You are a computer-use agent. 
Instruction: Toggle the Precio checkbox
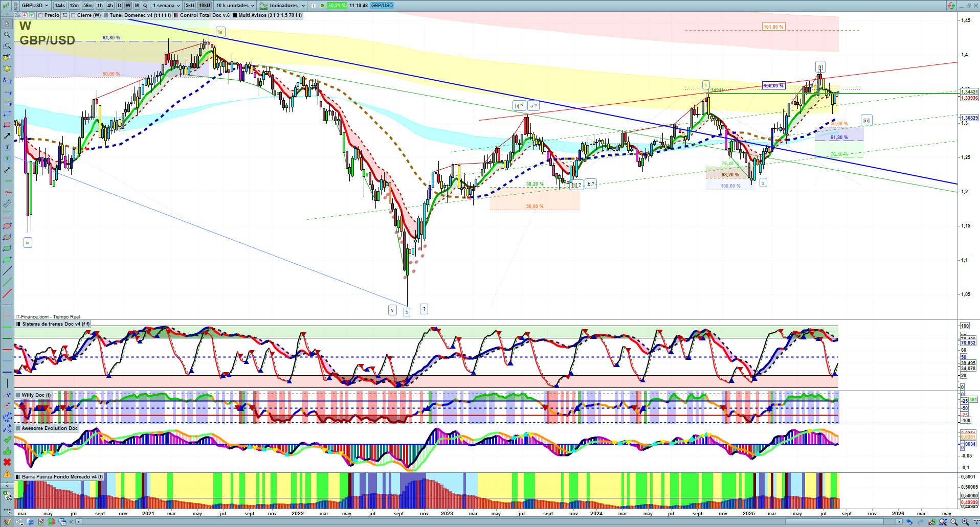tap(40, 15)
